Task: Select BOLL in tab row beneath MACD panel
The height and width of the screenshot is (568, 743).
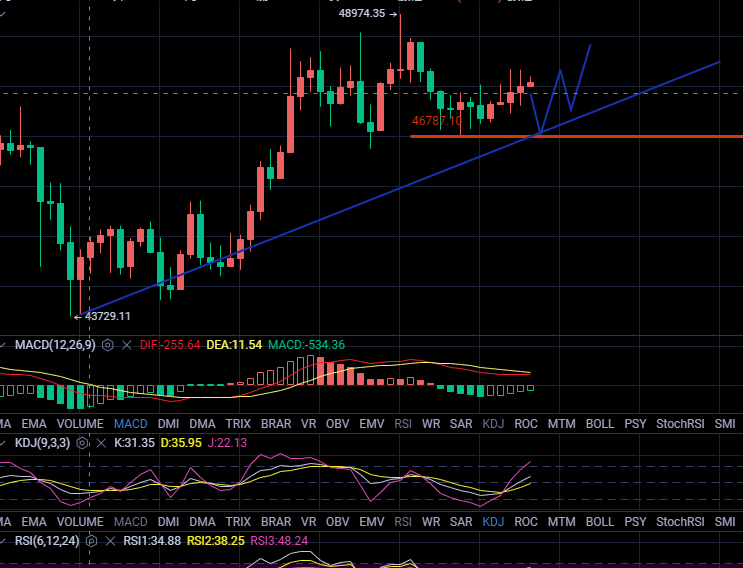Action: (x=600, y=424)
